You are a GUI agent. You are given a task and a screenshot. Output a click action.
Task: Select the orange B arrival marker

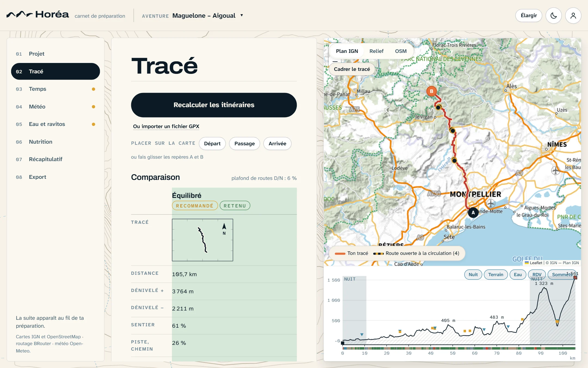pos(431,91)
